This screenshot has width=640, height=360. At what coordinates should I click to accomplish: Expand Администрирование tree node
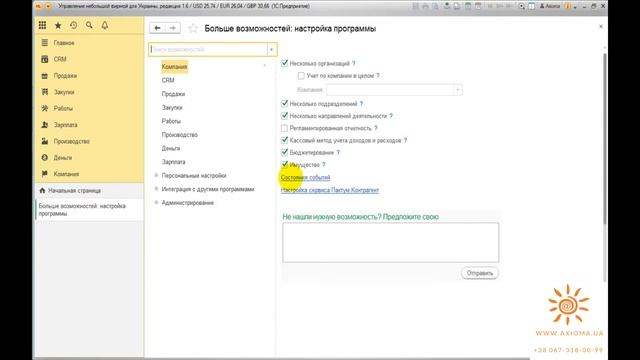pyautogui.click(x=156, y=202)
